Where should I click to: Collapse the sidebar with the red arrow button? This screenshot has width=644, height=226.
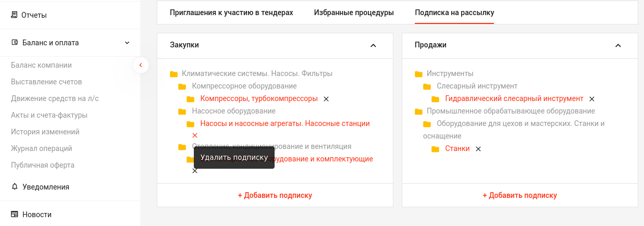pyautogui.click(x=141, y=65)
